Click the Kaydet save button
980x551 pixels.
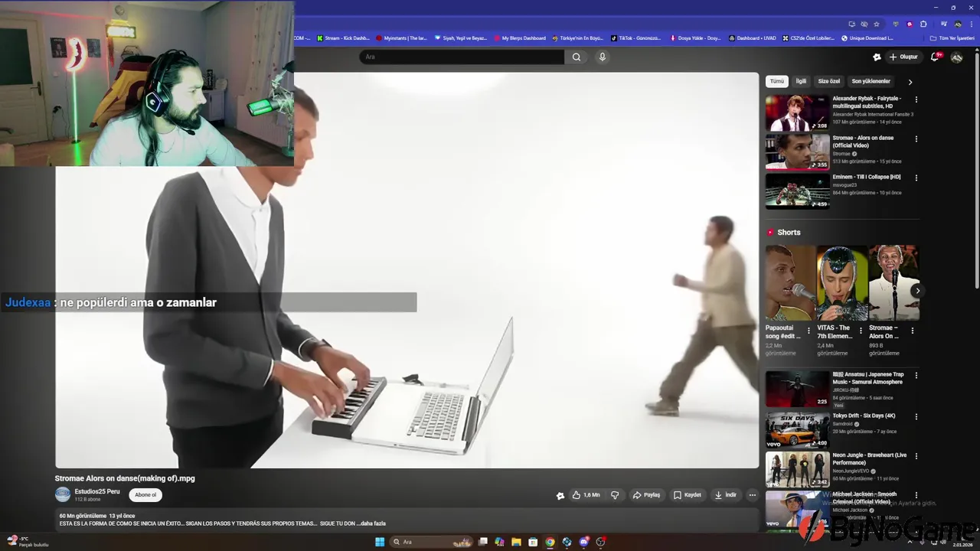[x=688, y=495]
